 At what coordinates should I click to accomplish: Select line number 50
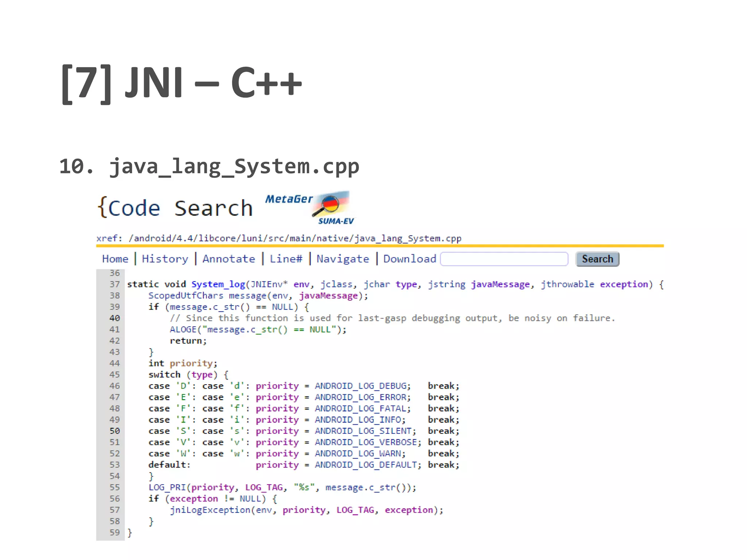(x=115, y=431)
